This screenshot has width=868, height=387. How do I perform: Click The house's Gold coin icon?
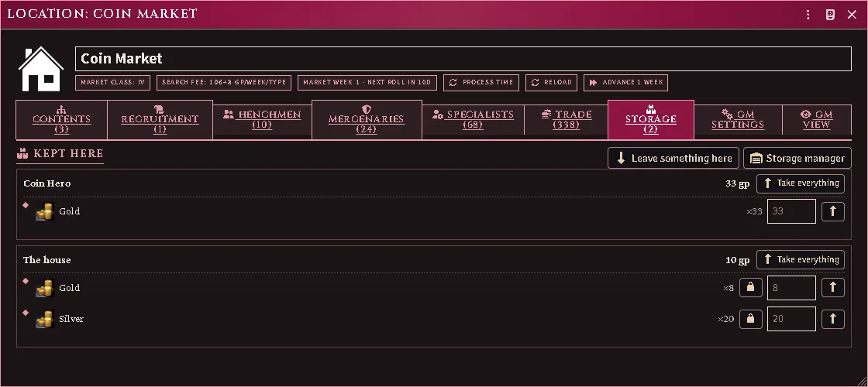pyautogui.click(x=45, y=288)
